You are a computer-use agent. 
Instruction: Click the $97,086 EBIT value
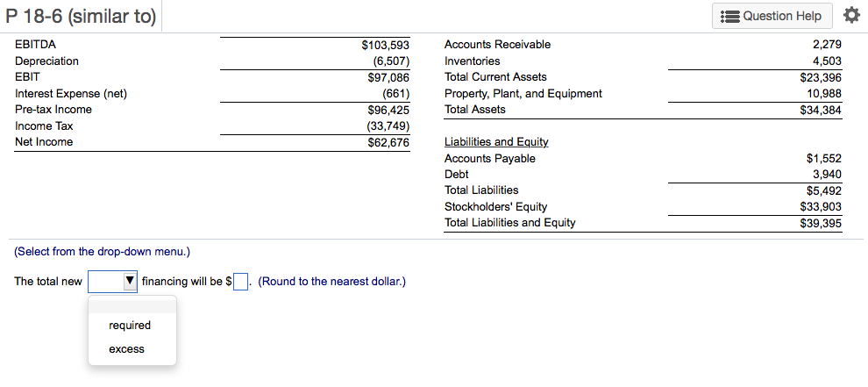pos(388,77)
